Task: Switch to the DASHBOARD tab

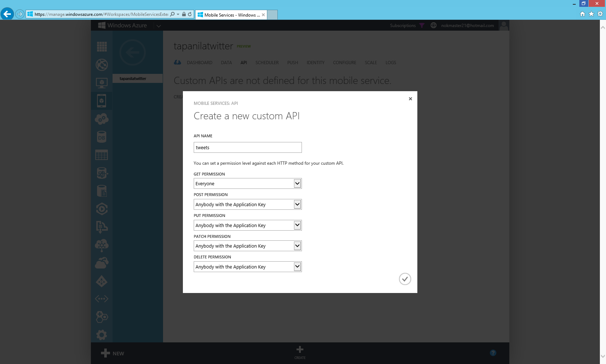Action: point(199,63)
